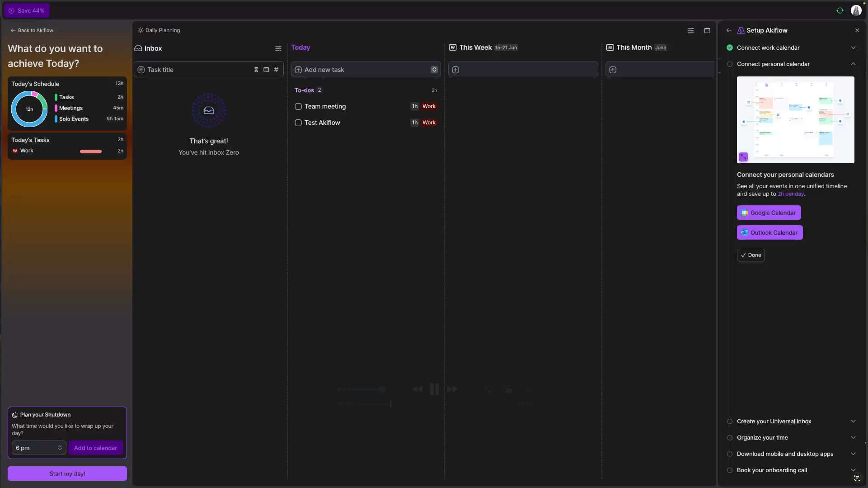Connect Google Calendar

coord(769,213)
